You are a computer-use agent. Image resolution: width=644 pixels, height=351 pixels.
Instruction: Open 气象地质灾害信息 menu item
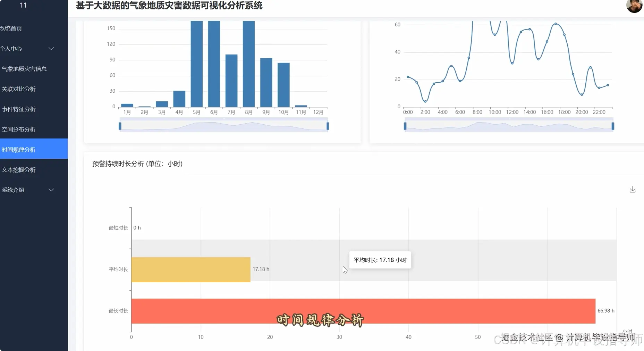[x=24, y=69]
